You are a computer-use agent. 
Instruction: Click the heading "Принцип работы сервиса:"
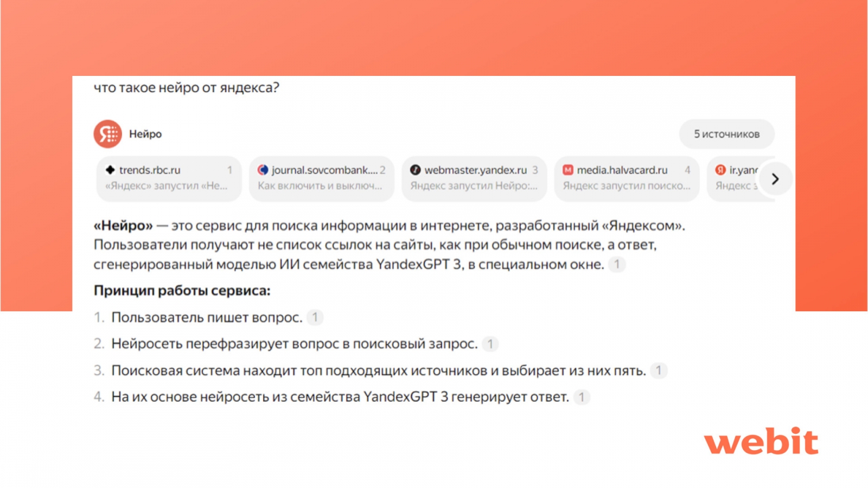click(x=182, y=291)
